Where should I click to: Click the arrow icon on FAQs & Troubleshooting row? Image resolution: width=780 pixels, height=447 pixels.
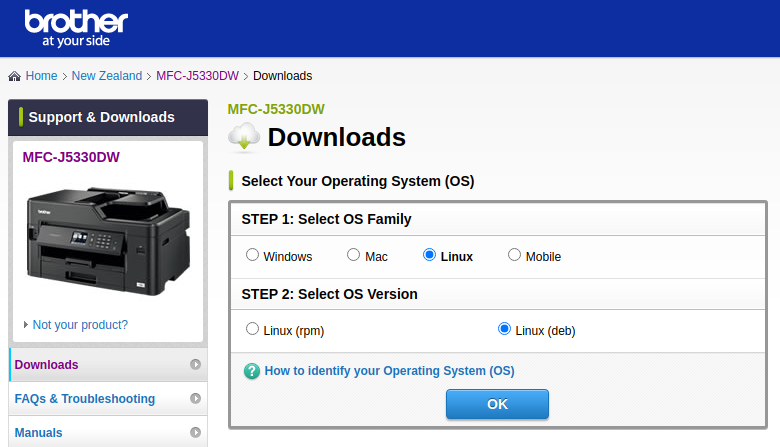tap(195, 398)
